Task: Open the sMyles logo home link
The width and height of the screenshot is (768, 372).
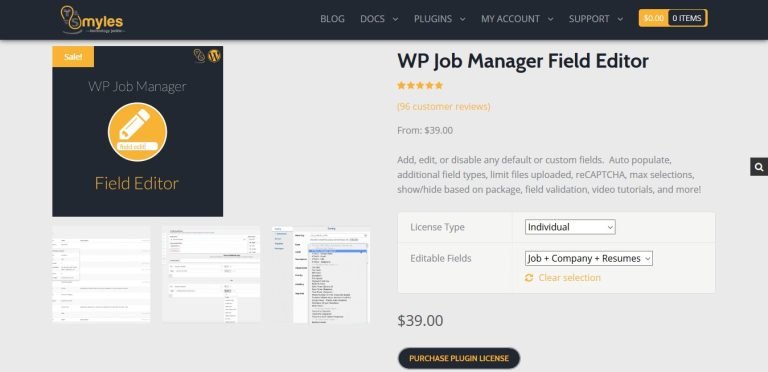Action: pyautogui.click(x=93, y=20)
